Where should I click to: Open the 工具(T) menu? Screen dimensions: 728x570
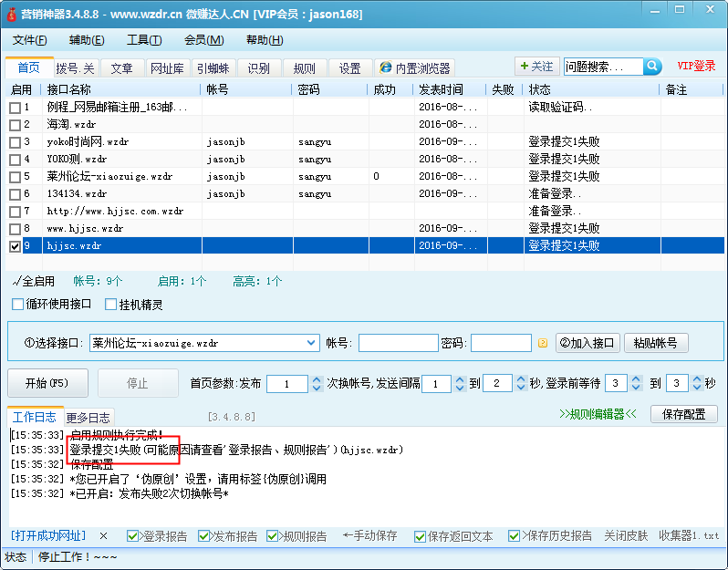tap(143, 40)
